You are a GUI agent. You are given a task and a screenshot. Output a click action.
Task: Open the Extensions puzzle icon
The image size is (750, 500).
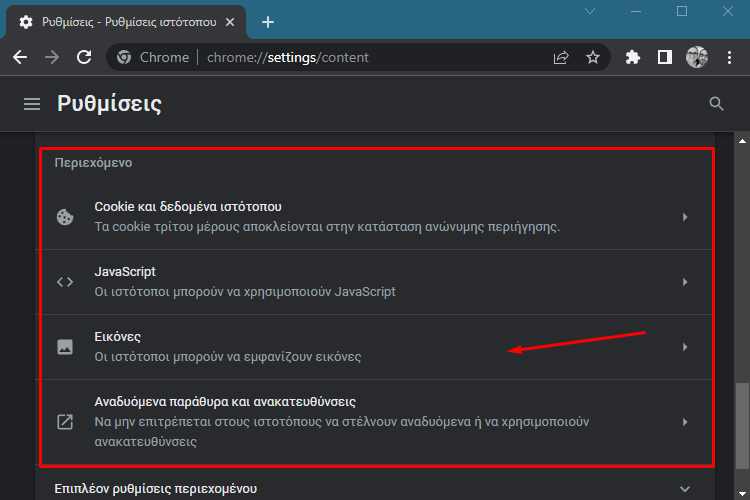pyautogui.click(x=632, y=57)
